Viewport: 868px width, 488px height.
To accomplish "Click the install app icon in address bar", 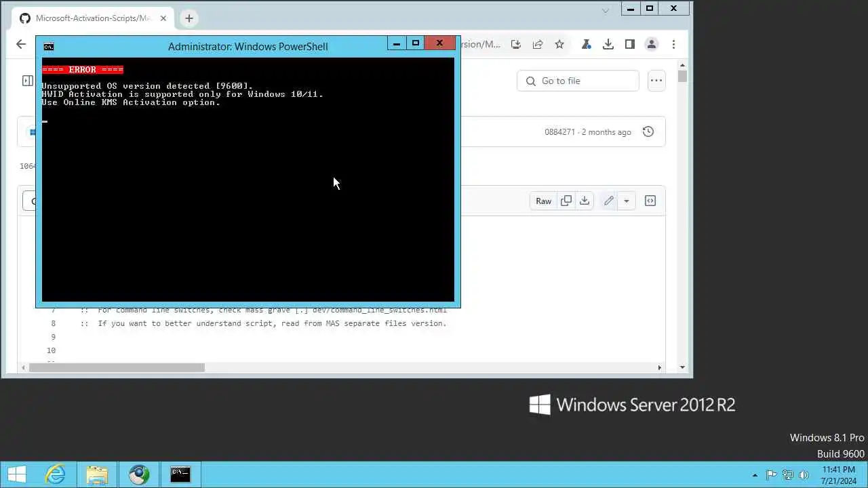I will (x=516, y=44).
